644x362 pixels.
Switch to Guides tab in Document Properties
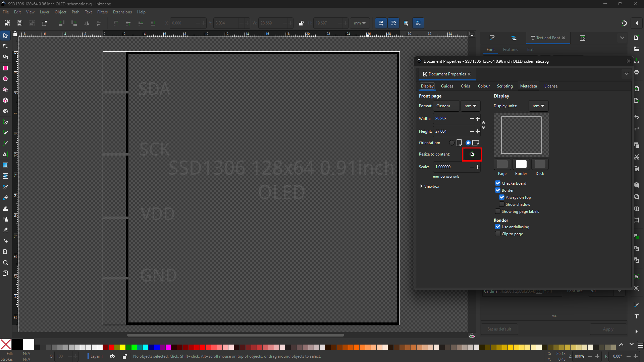(x=447, y=86)
